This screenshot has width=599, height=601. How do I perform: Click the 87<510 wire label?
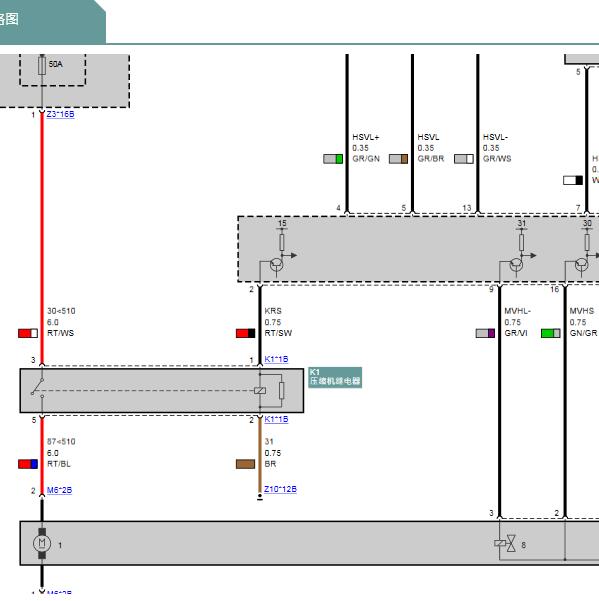(61, 442)
